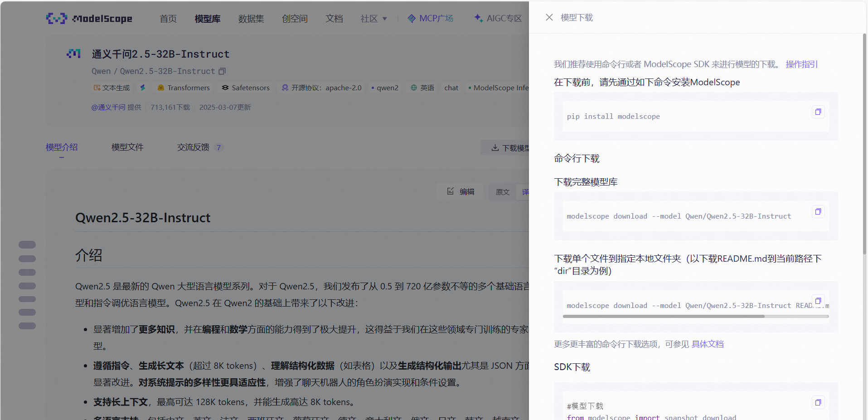Copy the pip install modelscope command

click(818, 112)
